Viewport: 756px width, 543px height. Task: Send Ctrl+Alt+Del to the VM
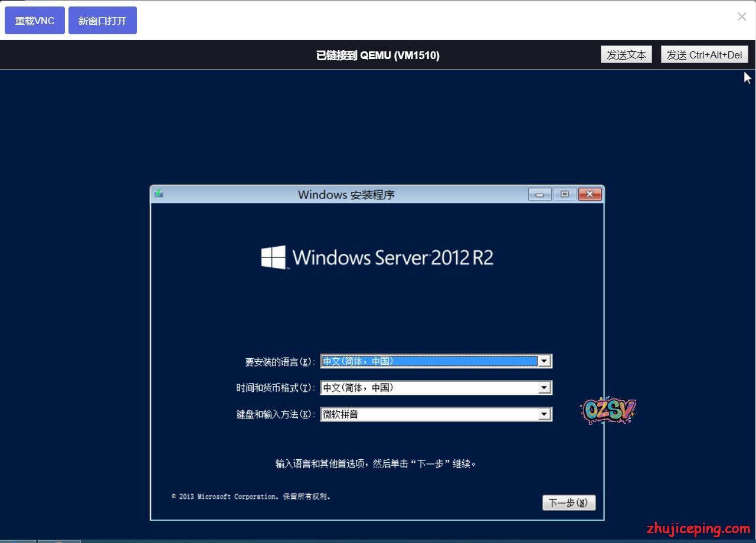click(704, 55)
